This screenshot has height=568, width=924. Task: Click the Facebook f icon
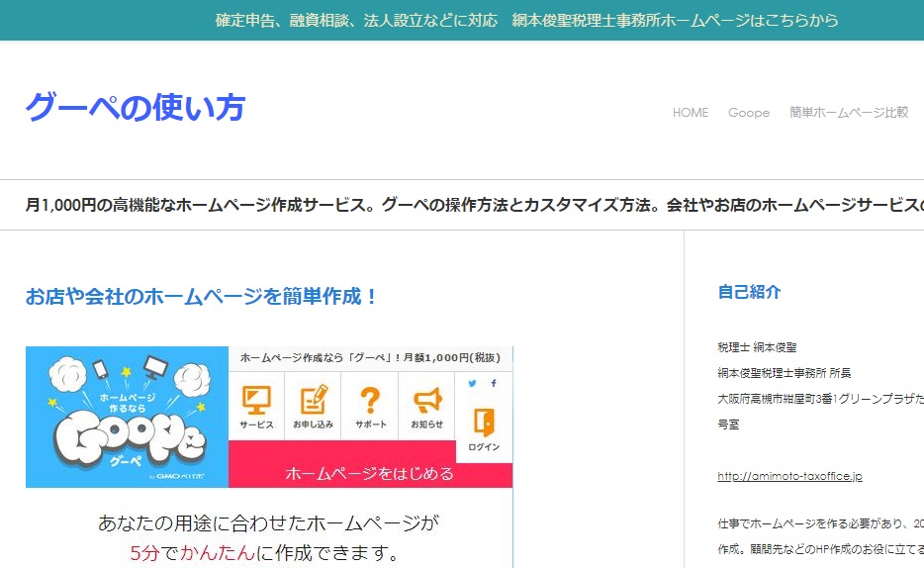[494, 383]
